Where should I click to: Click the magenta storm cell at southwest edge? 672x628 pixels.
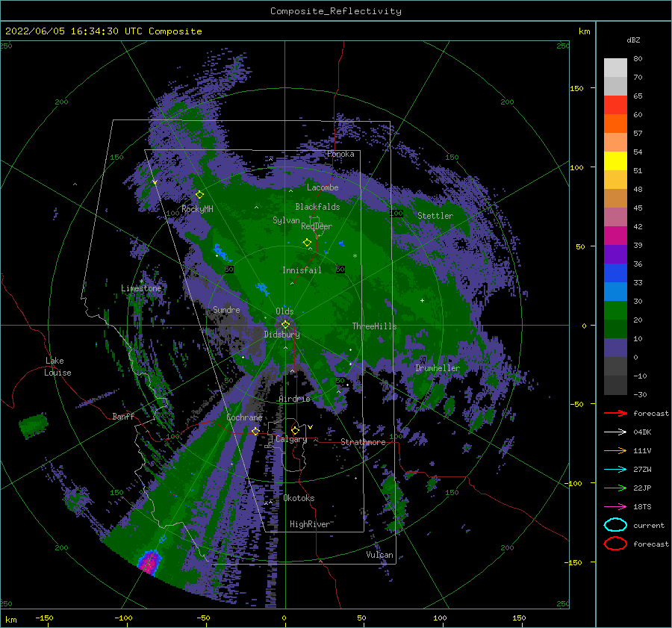pyautogui.click(x=149, y=562)
